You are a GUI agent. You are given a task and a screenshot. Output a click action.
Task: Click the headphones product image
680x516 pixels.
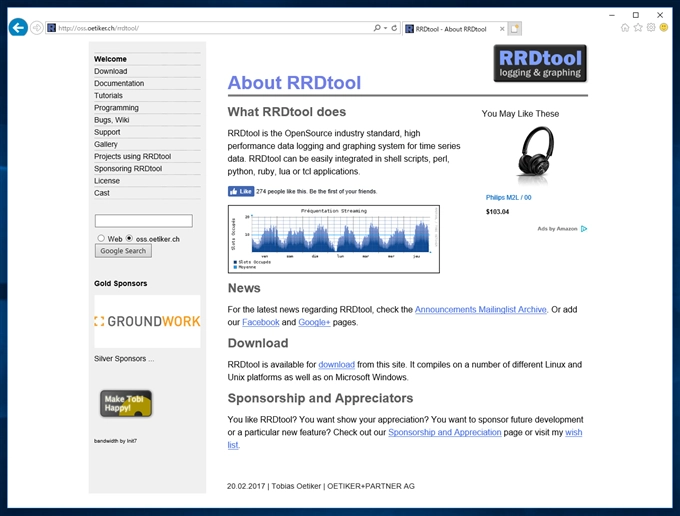click(x=536, y=154)
